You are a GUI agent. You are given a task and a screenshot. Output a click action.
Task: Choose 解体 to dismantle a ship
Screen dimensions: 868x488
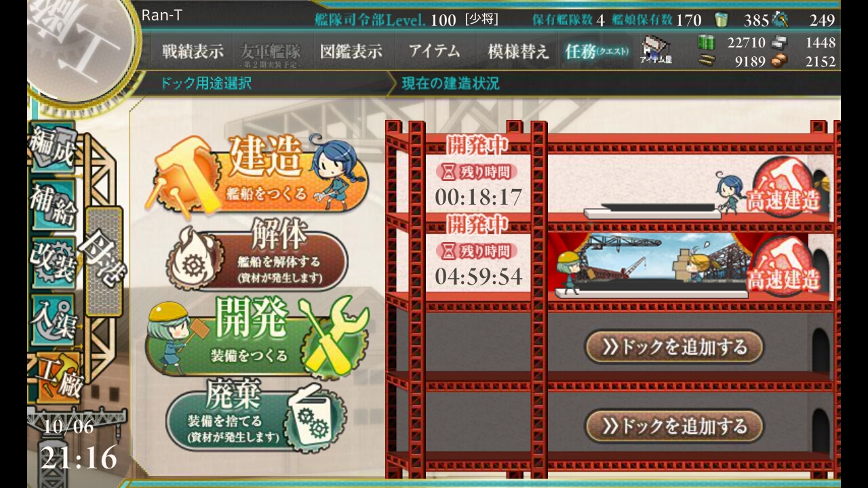pyautogui.click(x=258, y=255)
